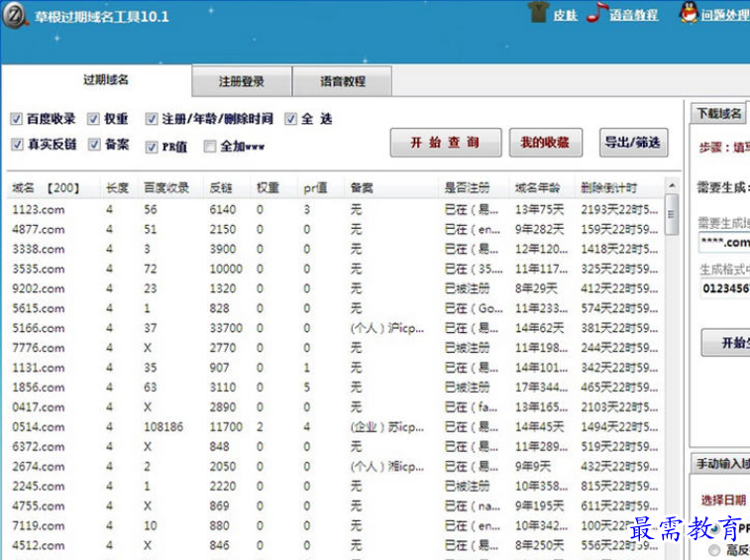Screen dimensions: 750x560
Task: Click the app logo icon in title bar
Action: pyautogui.click(x=15, y=16)
